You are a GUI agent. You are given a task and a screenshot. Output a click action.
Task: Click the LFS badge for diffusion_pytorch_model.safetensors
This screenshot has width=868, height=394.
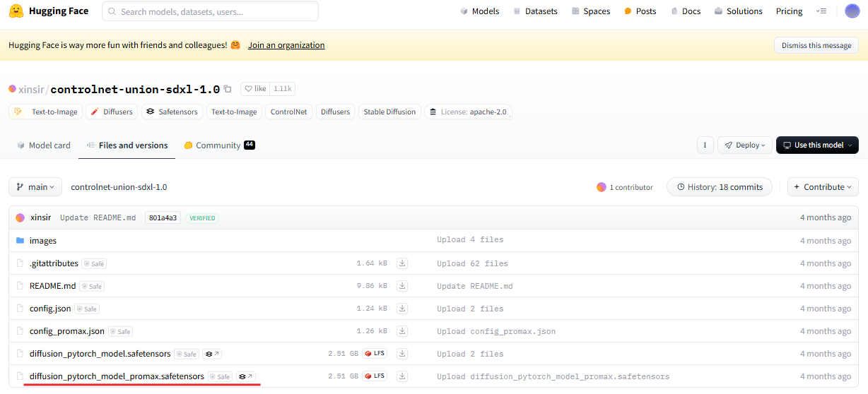[x=375, y=354]
